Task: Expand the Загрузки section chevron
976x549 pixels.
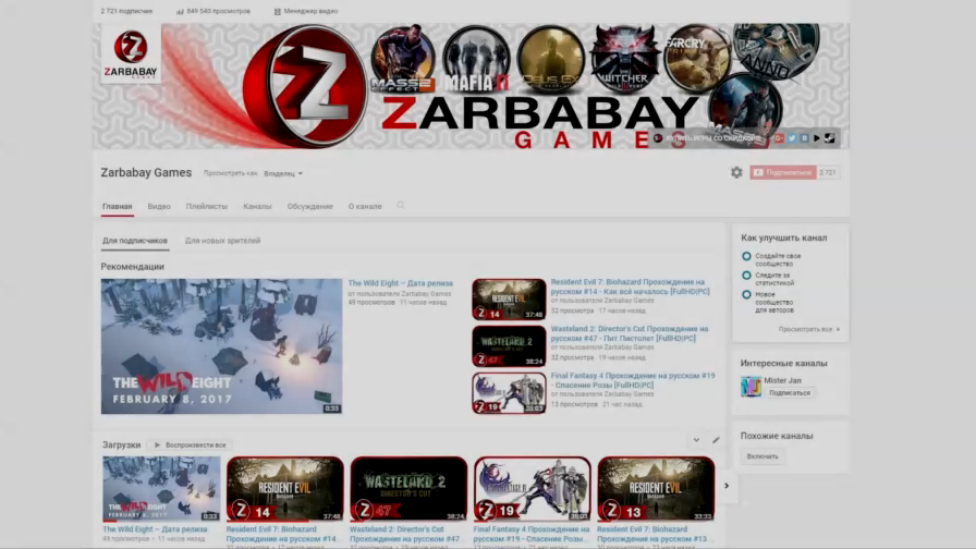Action: pos(697,440)
